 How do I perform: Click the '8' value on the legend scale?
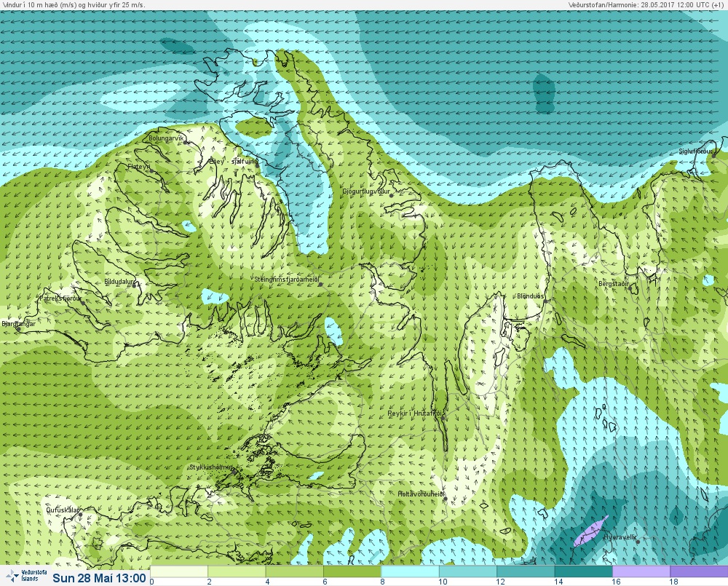point(382,582)
